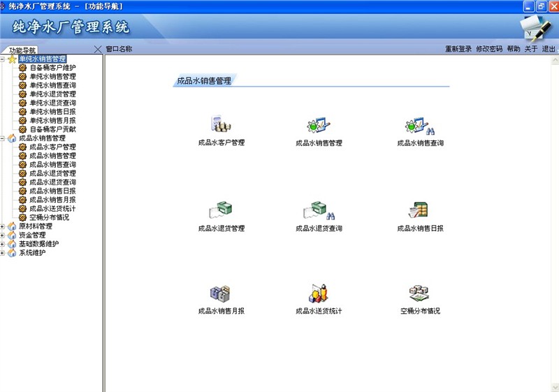Image resolution: width=559 pixels, height=392 pixels.
Task: Open the 成品水销售日报 report icon
Action: pyautogui.click(x=420, y=211)
